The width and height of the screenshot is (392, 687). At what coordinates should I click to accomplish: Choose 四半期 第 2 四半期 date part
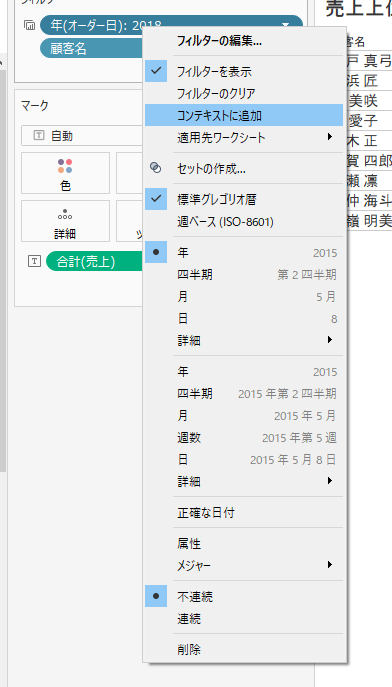pyautogui.click(x=244, y=275)
